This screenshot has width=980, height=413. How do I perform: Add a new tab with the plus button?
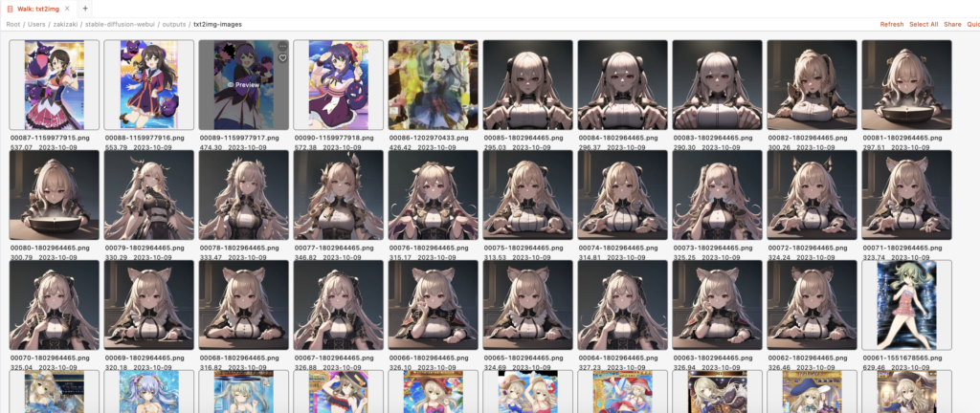point(85,8)
